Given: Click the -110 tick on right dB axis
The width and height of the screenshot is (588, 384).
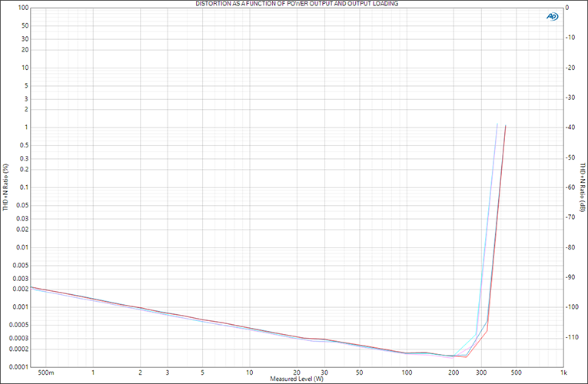Looking at the screenshot, I should click(571, 337).
